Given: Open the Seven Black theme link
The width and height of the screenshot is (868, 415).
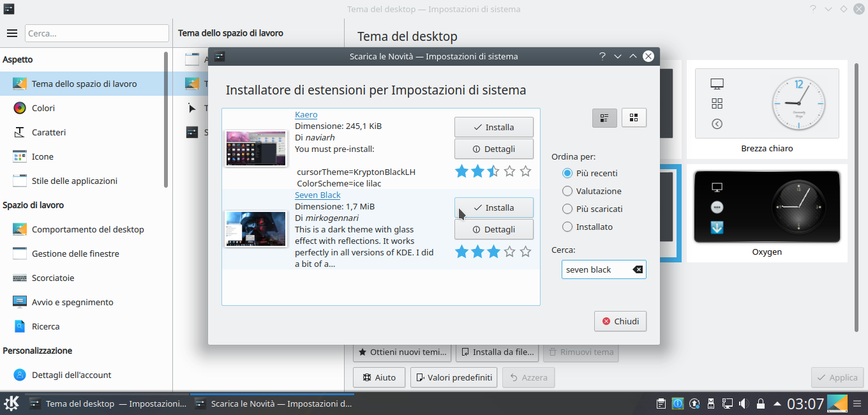Looking at the screenshot, I should (x=317, y=195).
